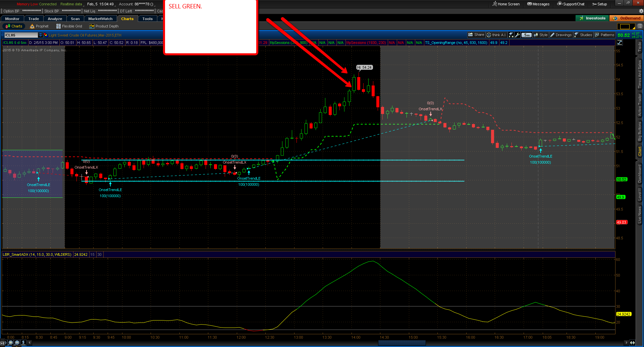The image size is (644, 347).
Task: Open the Active Trader side tab
Action: click(x=640, y=105)
